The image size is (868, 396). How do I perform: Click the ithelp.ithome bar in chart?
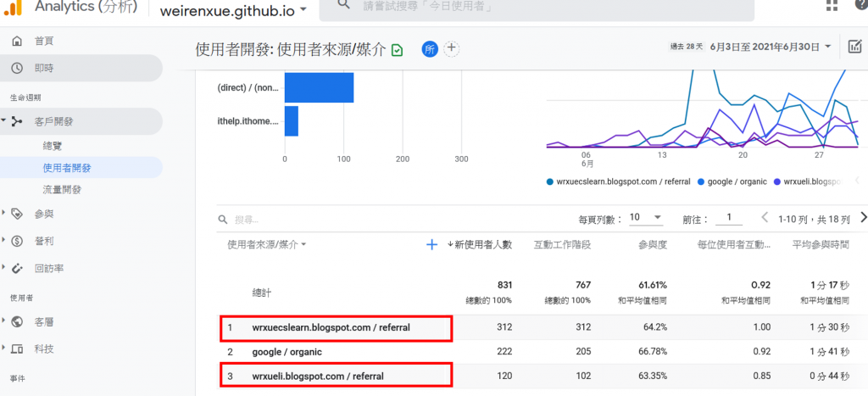(x=292, y=121)
